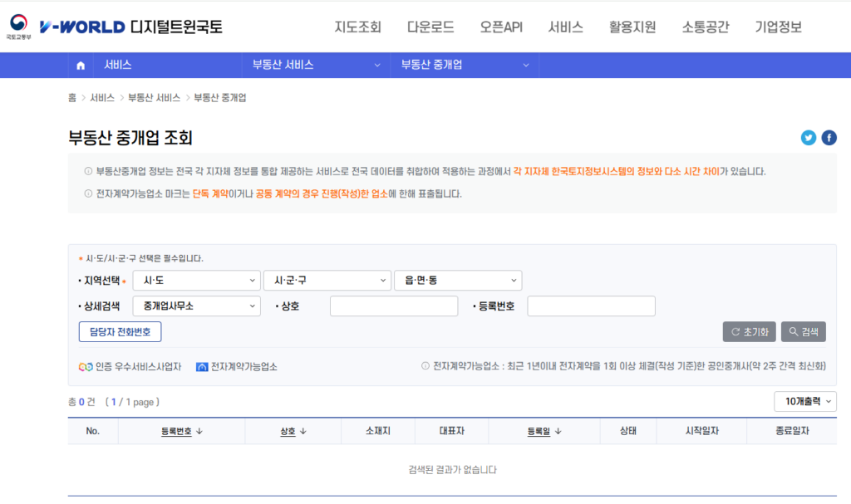Click the 검색 search magnifier button
The width and height of the screenshot is (851, 504).
[x=803, y=331]
